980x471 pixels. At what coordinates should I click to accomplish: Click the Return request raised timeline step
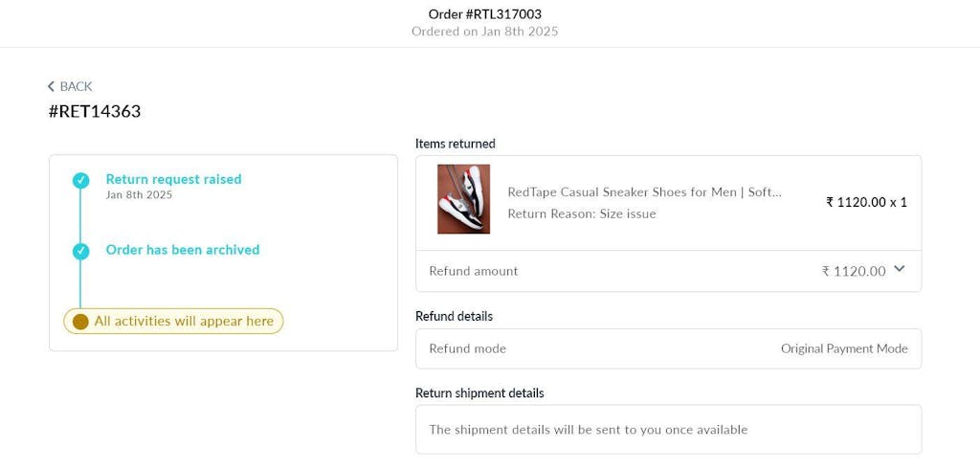(173, 179)
